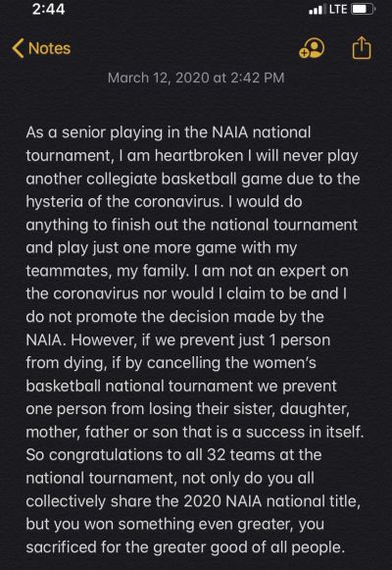Image resolution: width=392 pixels, height=570 pixels.
Task: Tap the word teammates, in the note
Action: pyautogui.click(x=69, y=271)
